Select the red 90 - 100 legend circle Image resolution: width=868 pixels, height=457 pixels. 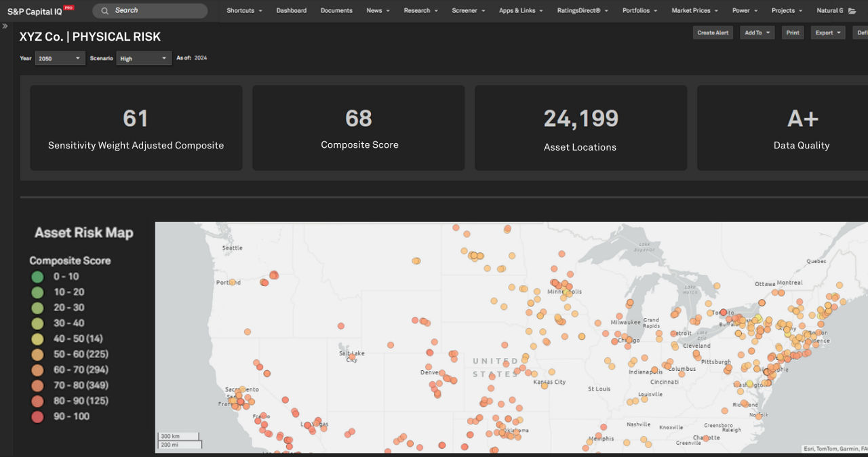pyautogui.click(x=37, y=417)
